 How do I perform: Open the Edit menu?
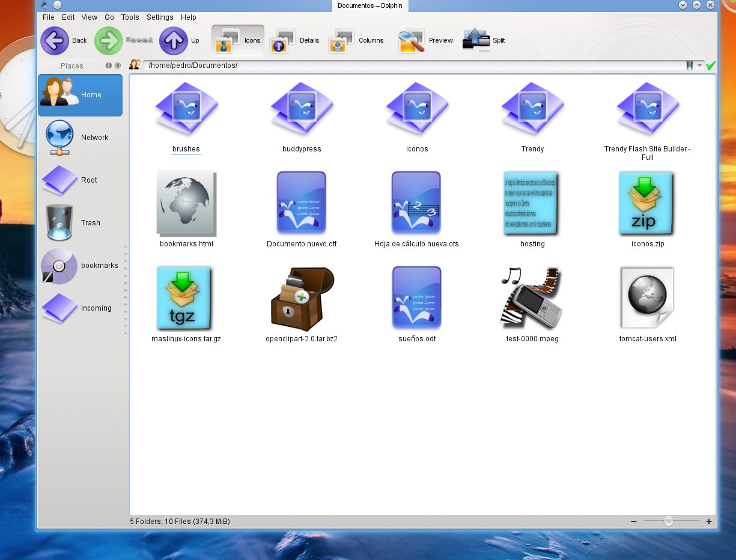coord(68,17)
